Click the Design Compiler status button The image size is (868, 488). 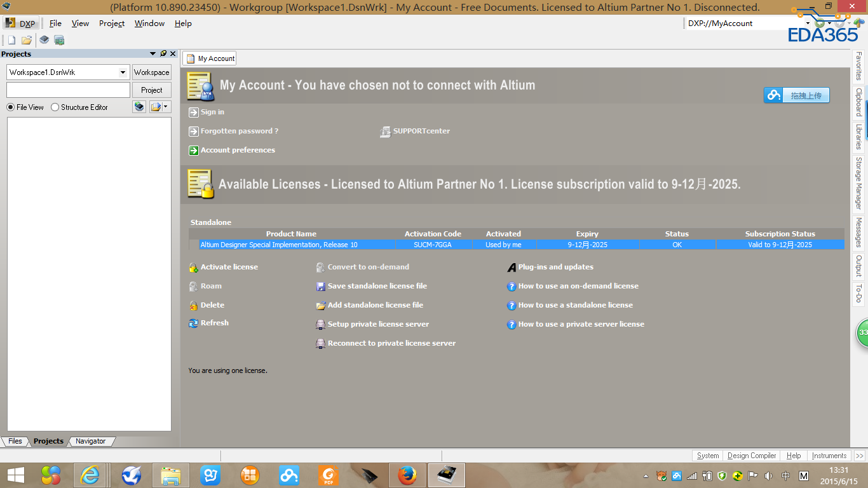pos(752,456)
